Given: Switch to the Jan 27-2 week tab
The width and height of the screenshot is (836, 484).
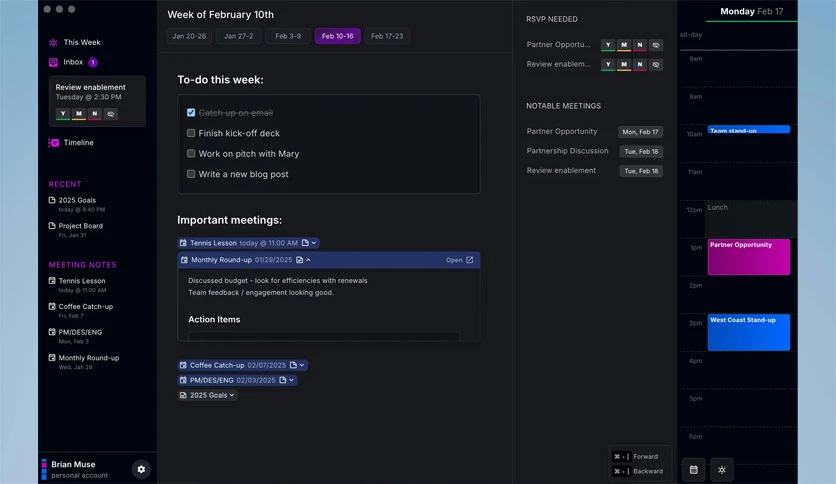Looking at the screenshot, I should (x=238, y=36).
